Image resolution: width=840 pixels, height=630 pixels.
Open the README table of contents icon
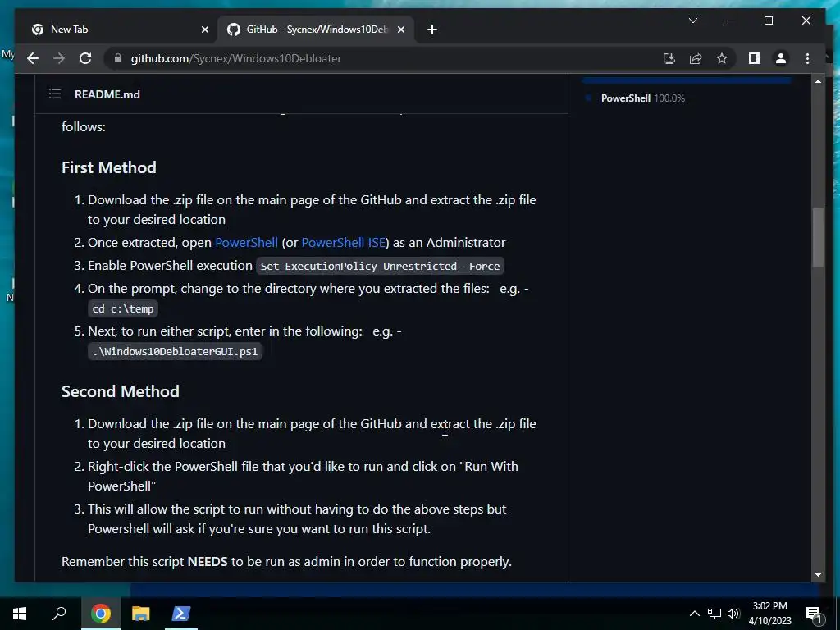(55, 94)
